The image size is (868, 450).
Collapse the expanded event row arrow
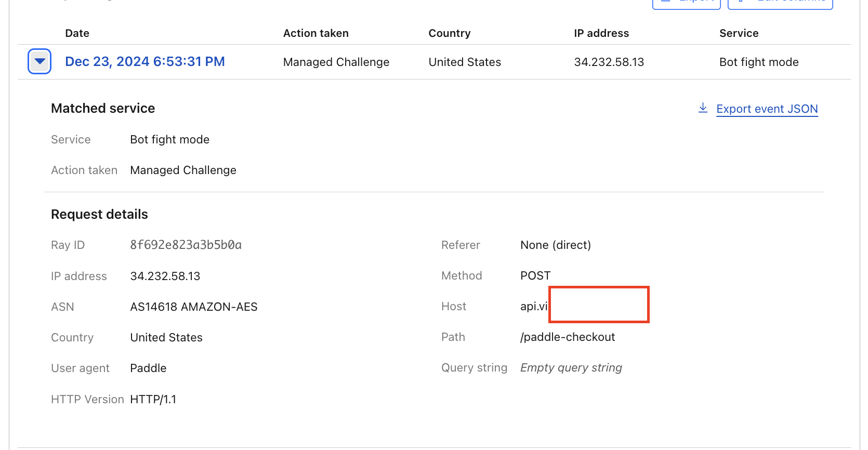(x=40, y=61)
